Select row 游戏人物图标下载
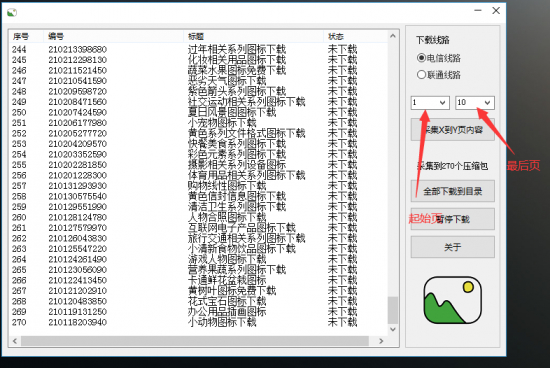The width and height of the screenshot is (550, 368). (x=199, y=259)
